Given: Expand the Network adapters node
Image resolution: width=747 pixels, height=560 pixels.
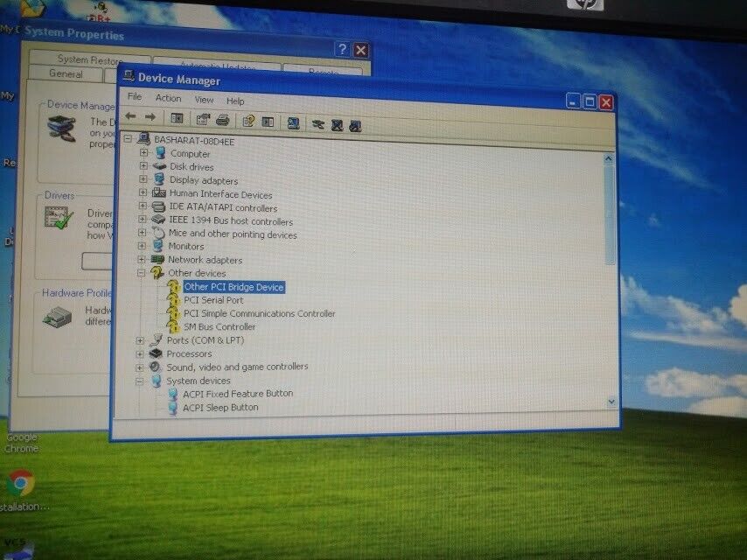Looking at the screenshot, I should click(141, 259).
